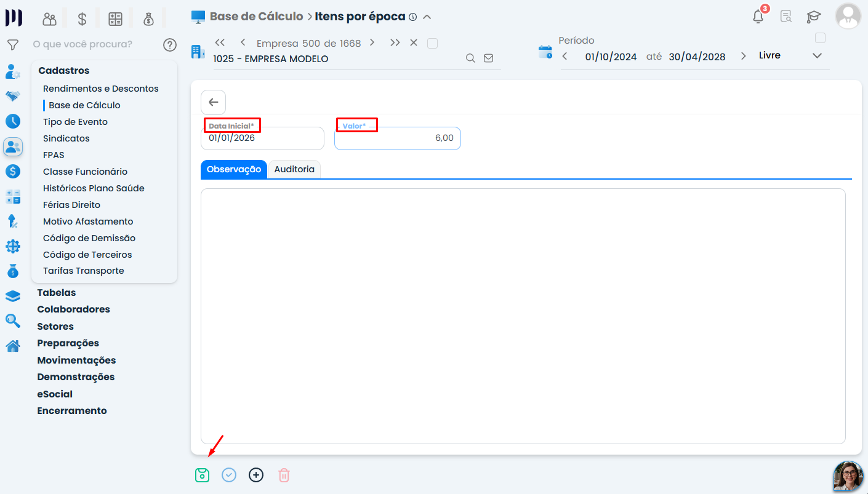This screenshot has height=494, width=868.
Task: Click the Valor input field
Action: [x=398, y=138]
